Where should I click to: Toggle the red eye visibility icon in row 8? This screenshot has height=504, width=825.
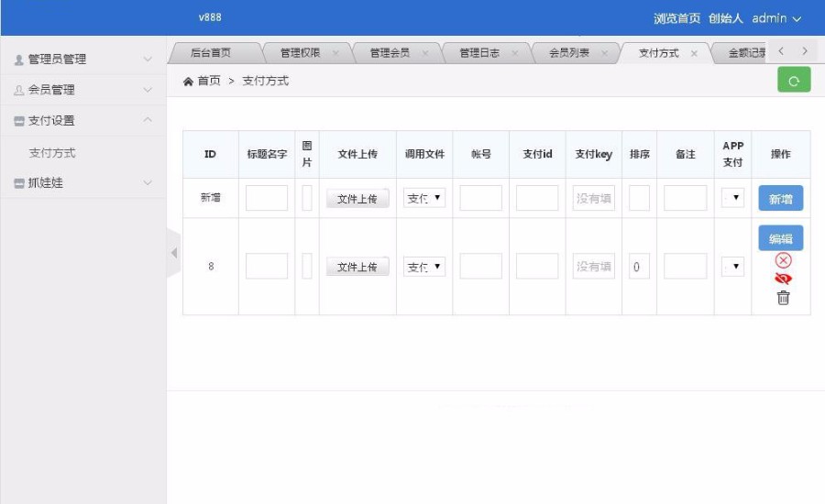click(783, 279)
